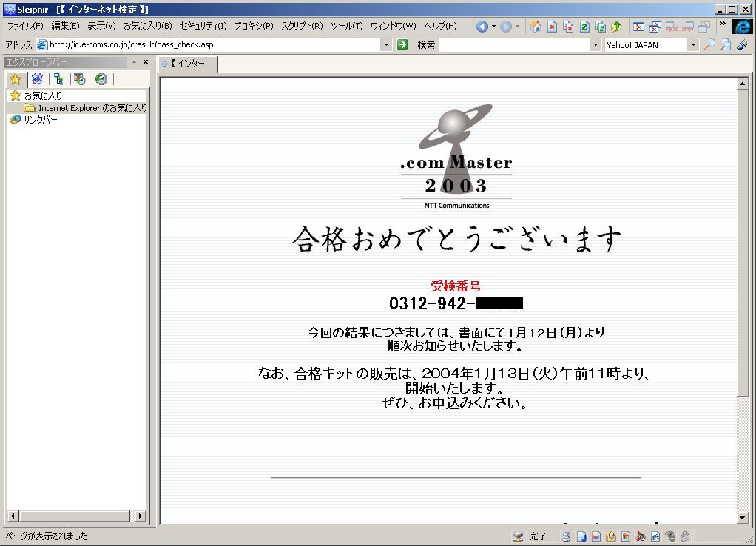This screenshot has width=756, height=546.
Task: Toggle the image download status icon
Action: (626, 536)
